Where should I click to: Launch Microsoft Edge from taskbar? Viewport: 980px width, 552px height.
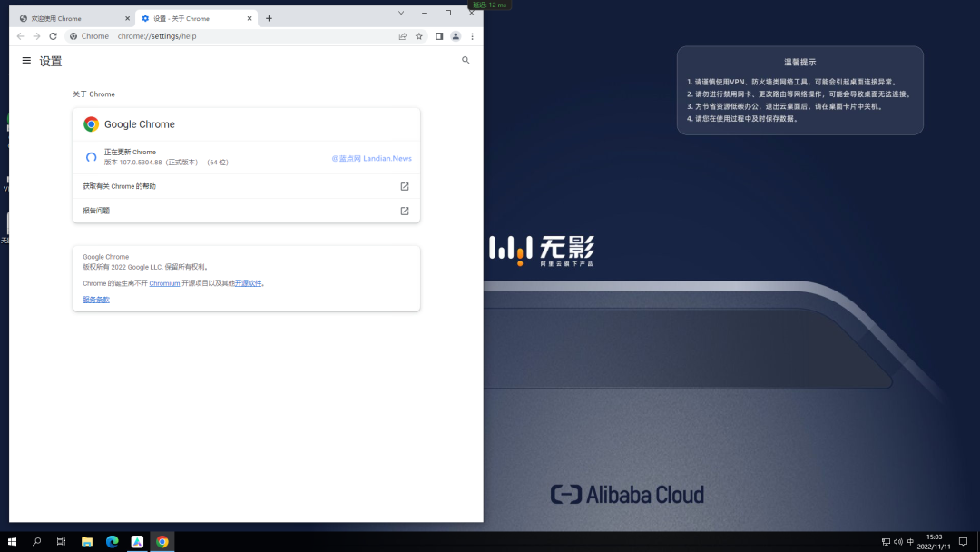point(112,542)
